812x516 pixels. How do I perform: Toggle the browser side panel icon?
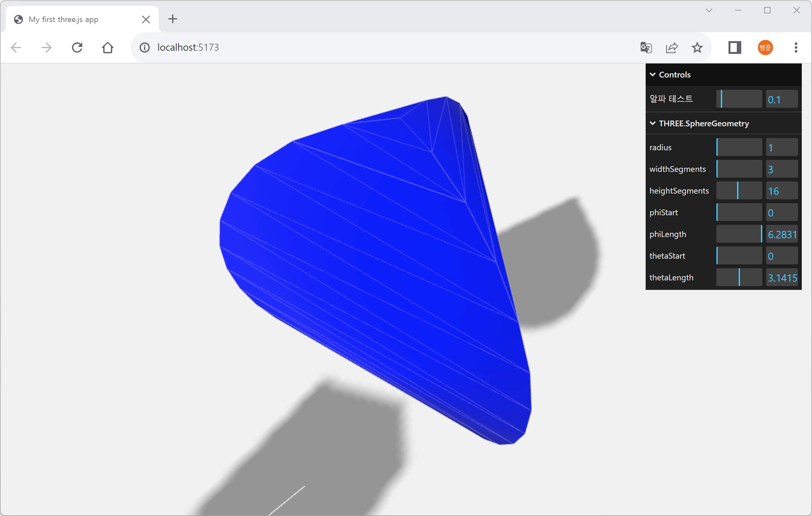(735, 48)
